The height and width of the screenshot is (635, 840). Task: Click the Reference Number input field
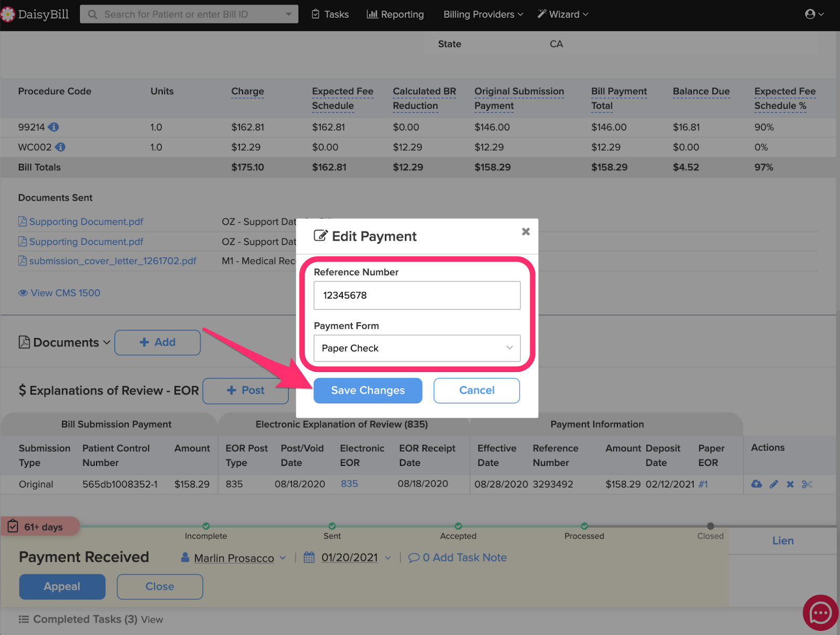pos(417,295)
